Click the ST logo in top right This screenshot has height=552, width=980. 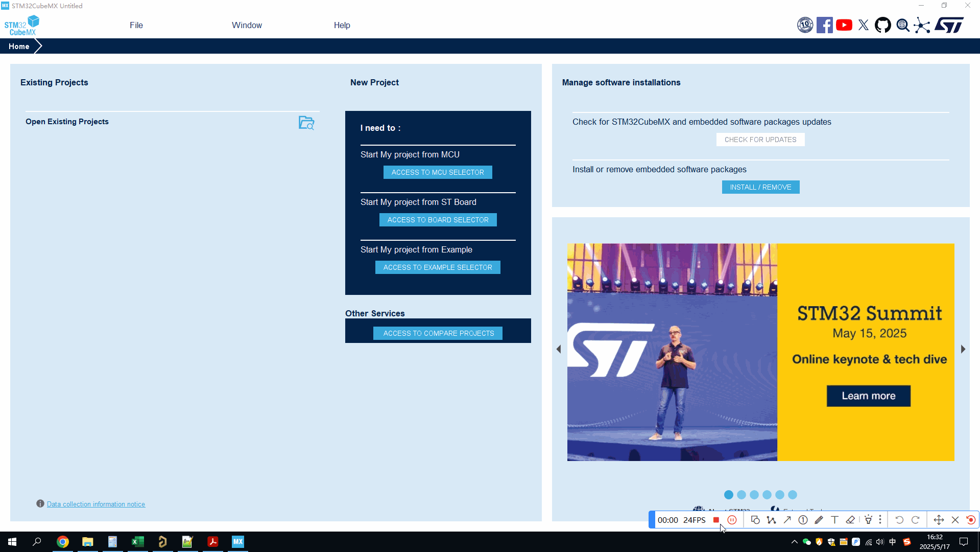pyautogui.click(x=949, y=25)
